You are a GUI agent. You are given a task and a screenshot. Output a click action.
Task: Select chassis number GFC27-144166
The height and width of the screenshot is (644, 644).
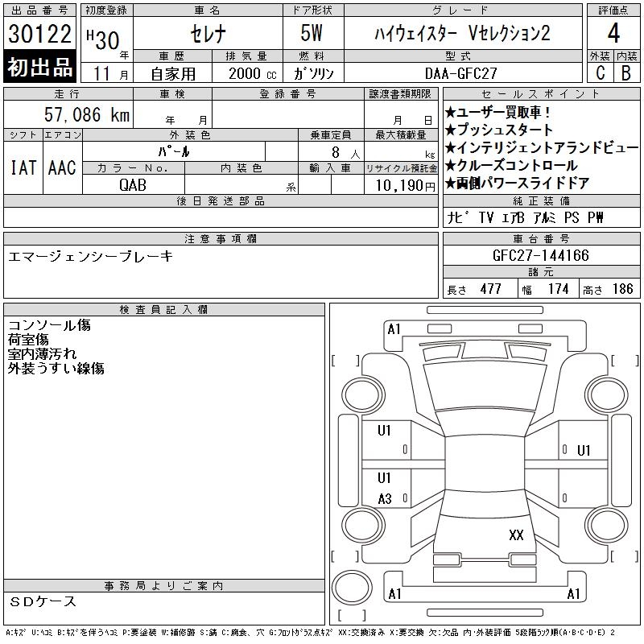[x=541, y=255]
